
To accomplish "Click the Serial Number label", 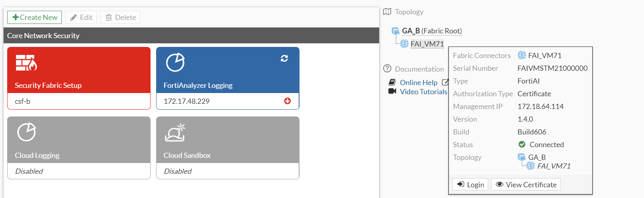I will click(475, 68).
